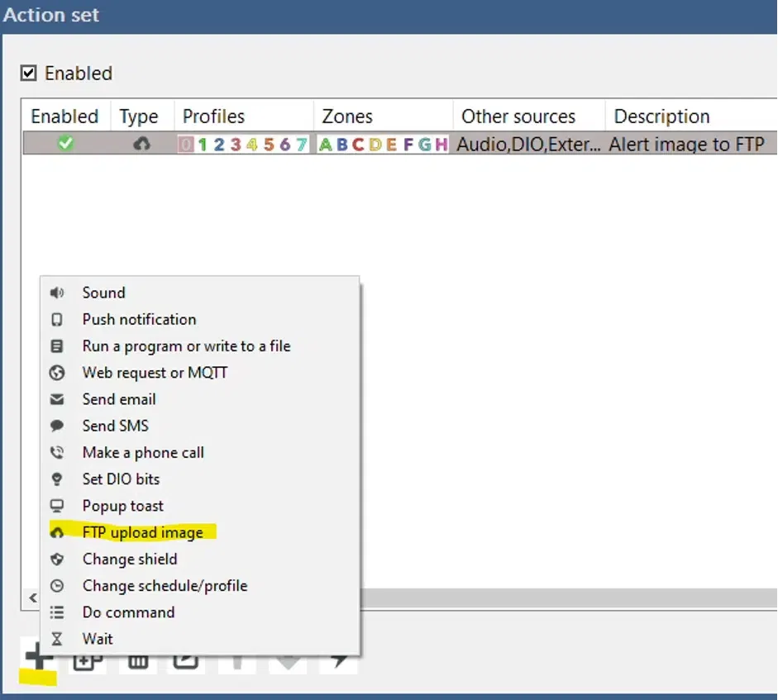This screenshot has height=700, width=778.
Task: Pick Make a phone call from the menu
Action: [143, 453]
